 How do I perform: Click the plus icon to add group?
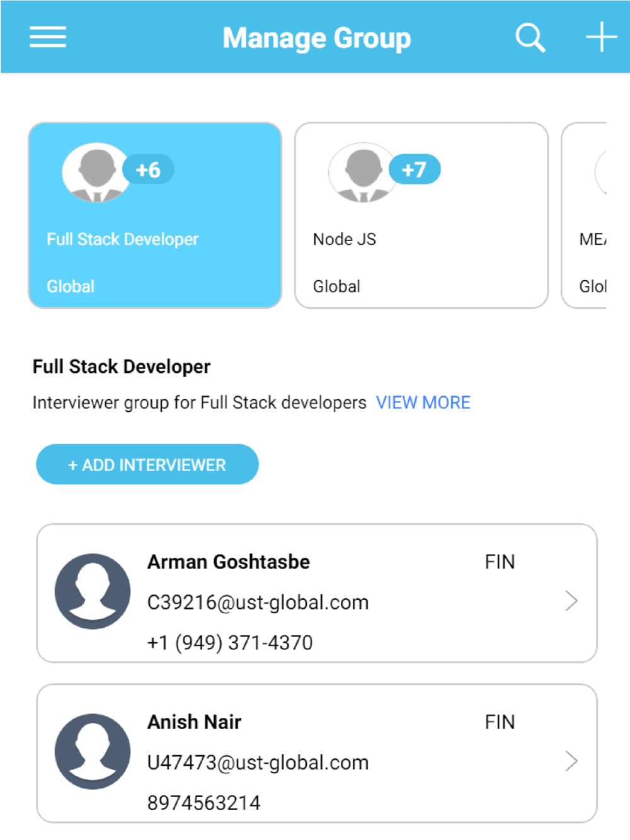pos(601,37)
